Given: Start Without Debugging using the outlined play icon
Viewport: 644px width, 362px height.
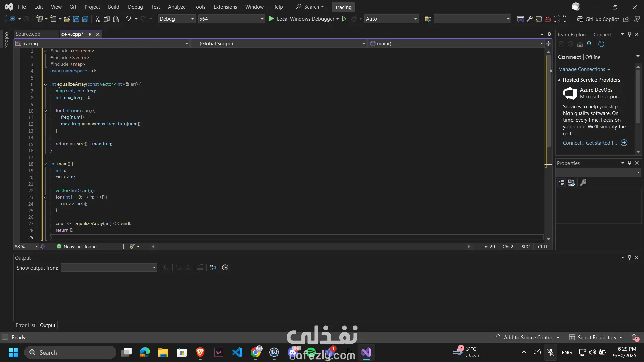Looking at the screenshot, I should point(344,19).
